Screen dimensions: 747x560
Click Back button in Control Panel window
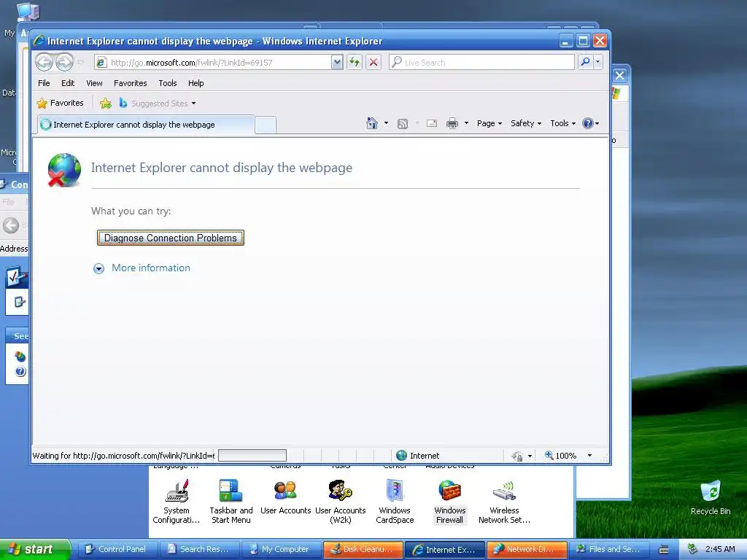tap(11, 225)
